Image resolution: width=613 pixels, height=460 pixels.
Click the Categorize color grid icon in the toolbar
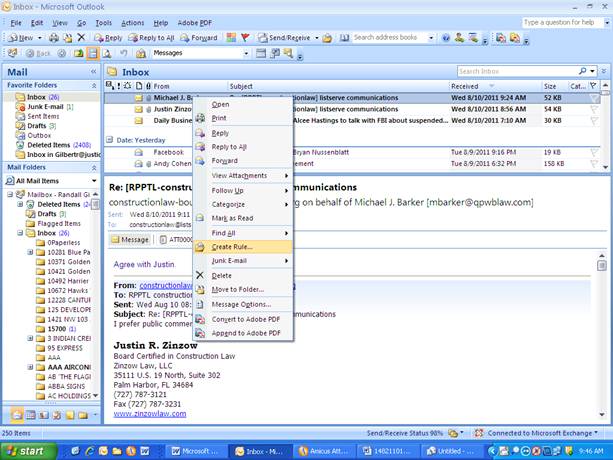(231, 38)
